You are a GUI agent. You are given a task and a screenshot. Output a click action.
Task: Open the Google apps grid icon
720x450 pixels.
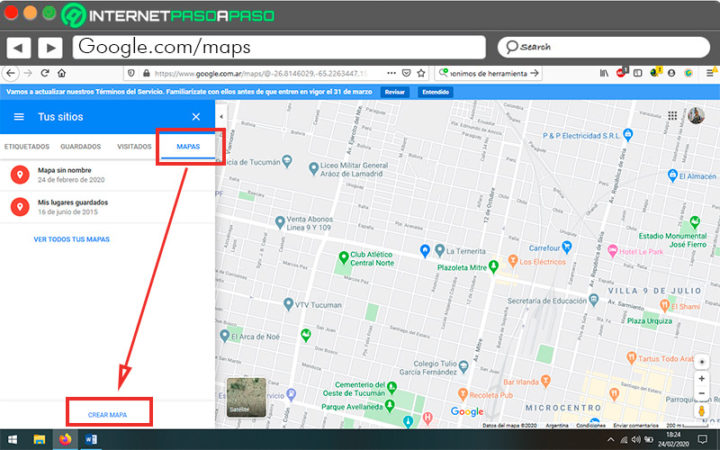672,116
